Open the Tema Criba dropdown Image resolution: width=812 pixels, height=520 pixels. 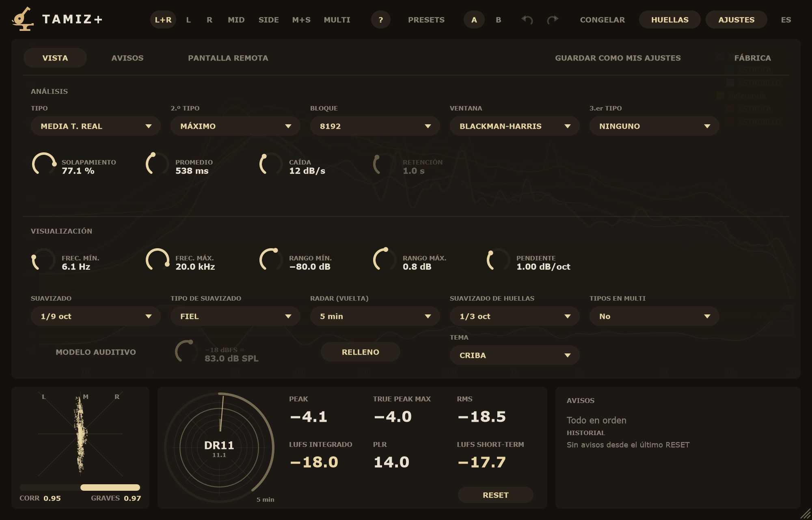[x=515, y=355]
